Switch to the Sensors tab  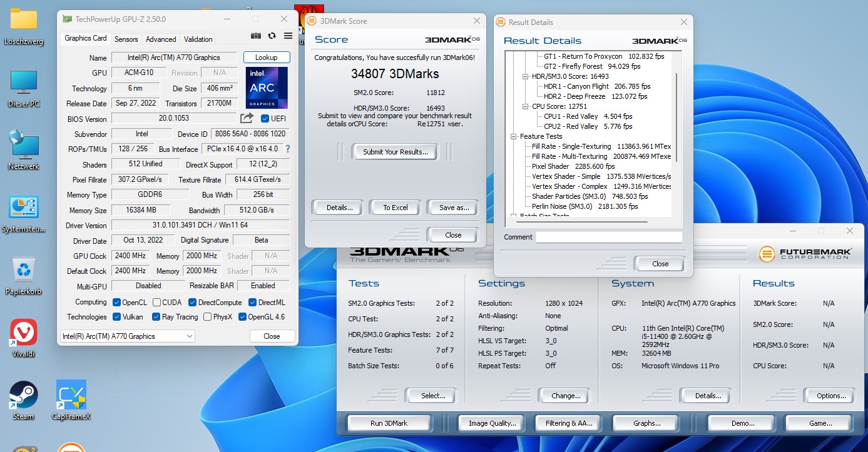[x=126, y=39]
